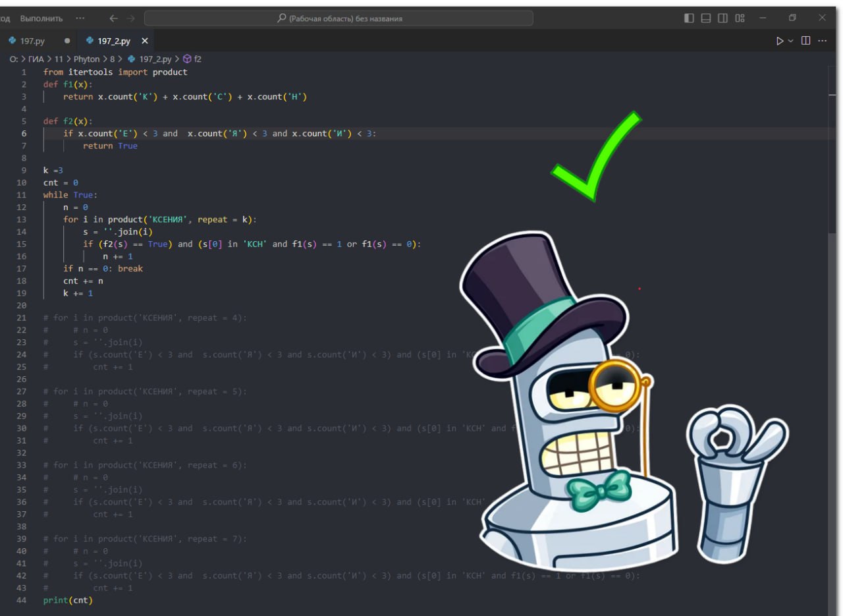
Task: Click the Python icon on the 197_2.py tab
Action: 89,41
